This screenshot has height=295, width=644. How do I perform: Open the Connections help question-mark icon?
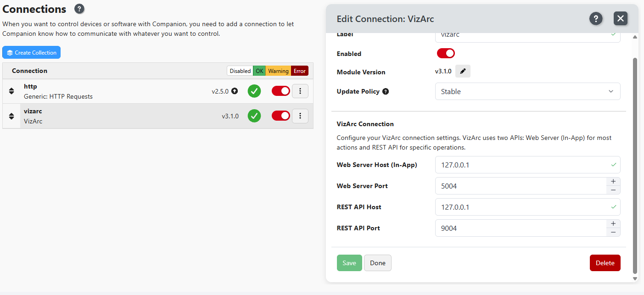pyautogui.click(x=79, y=9)
